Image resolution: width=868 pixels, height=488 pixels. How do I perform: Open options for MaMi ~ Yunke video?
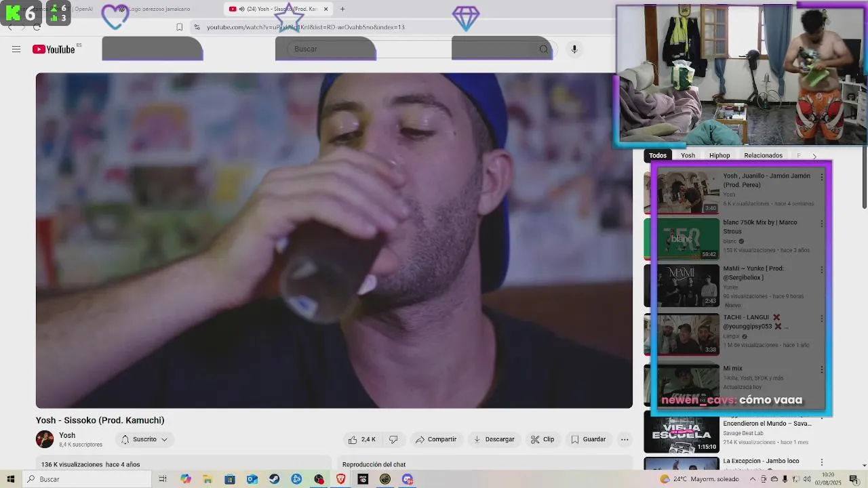pos(822,270)
